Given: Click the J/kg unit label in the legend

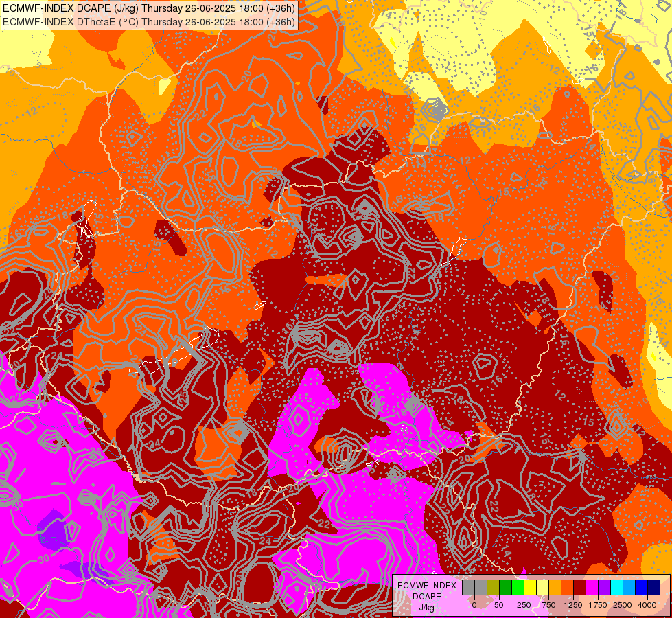Looking at the screenshot, I should (x=427, y=608).
